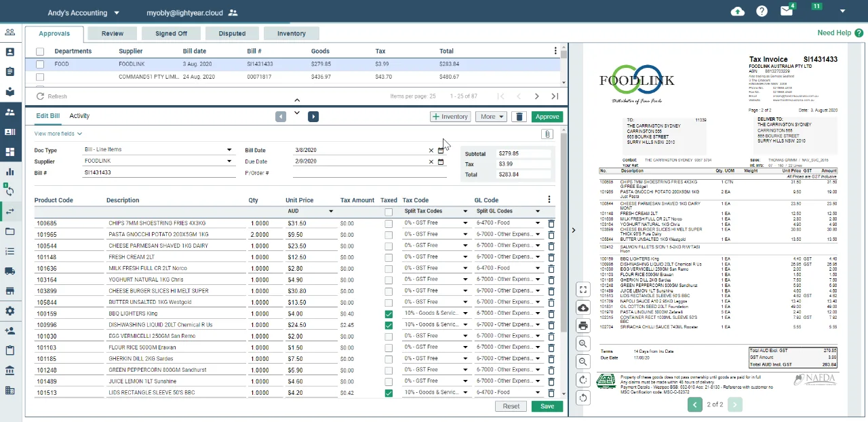This screenshot has height=422, width=868.
Task: Zoom out on the invoice preview
Action: click(x=583, y=362)
